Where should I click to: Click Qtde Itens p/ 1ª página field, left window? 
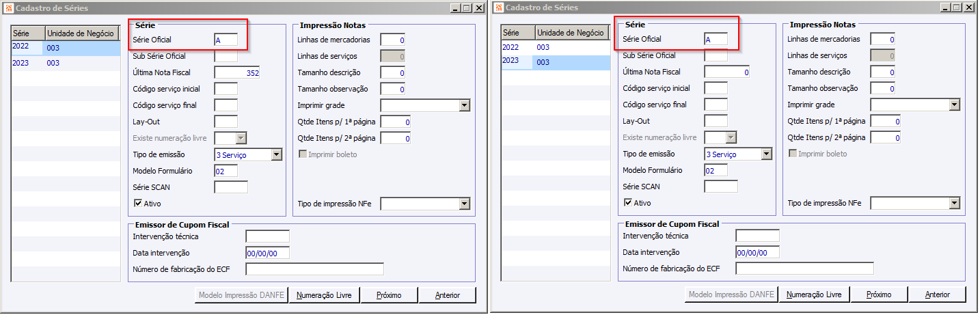click(395, 122)
